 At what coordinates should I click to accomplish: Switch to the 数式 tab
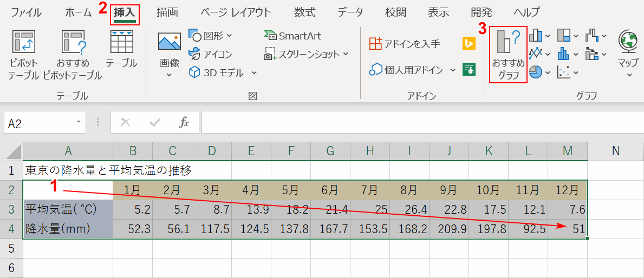tap(305, 12)
